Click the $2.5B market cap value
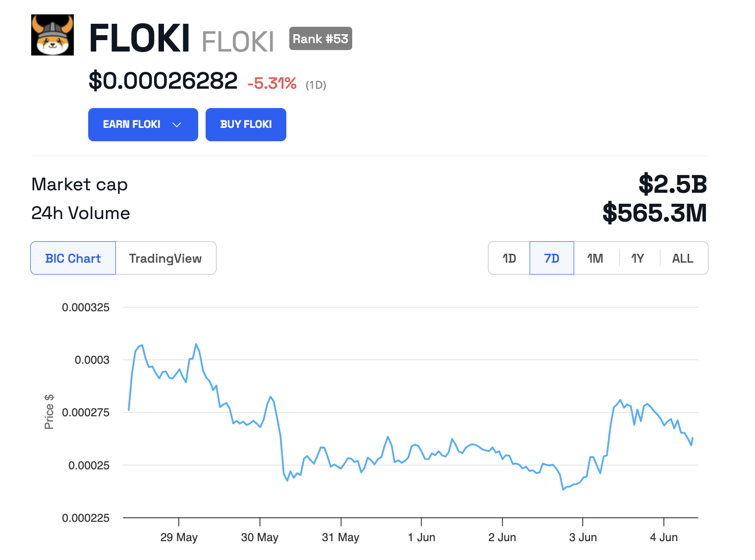 pyautogui.click(x=672, y=184)
